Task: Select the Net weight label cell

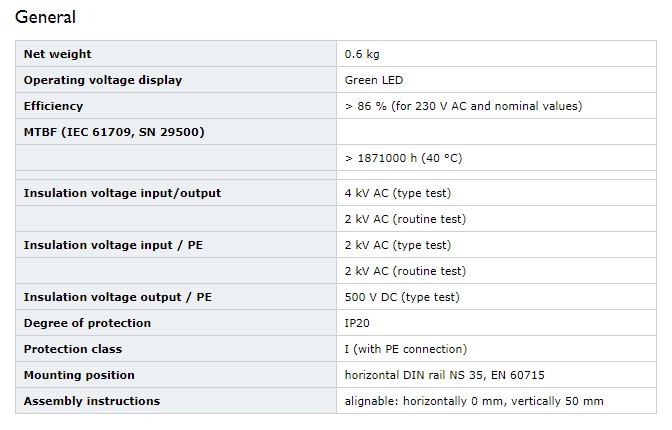Action: click(176, 54)
